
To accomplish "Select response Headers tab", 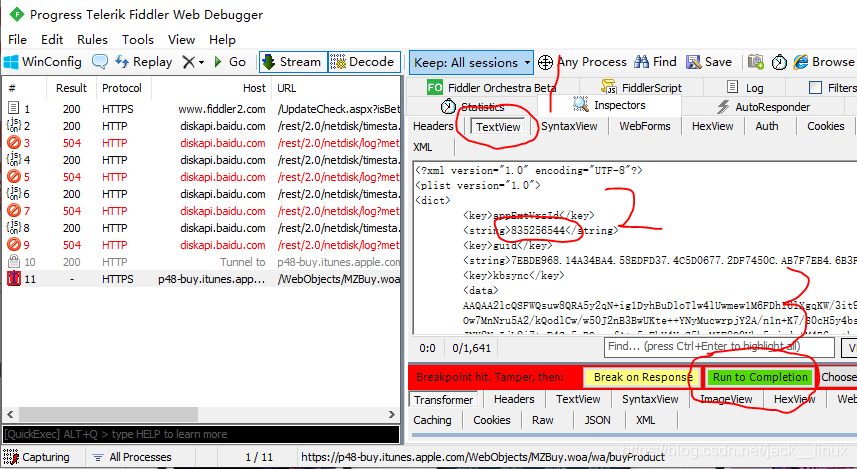I will point(514,400).
